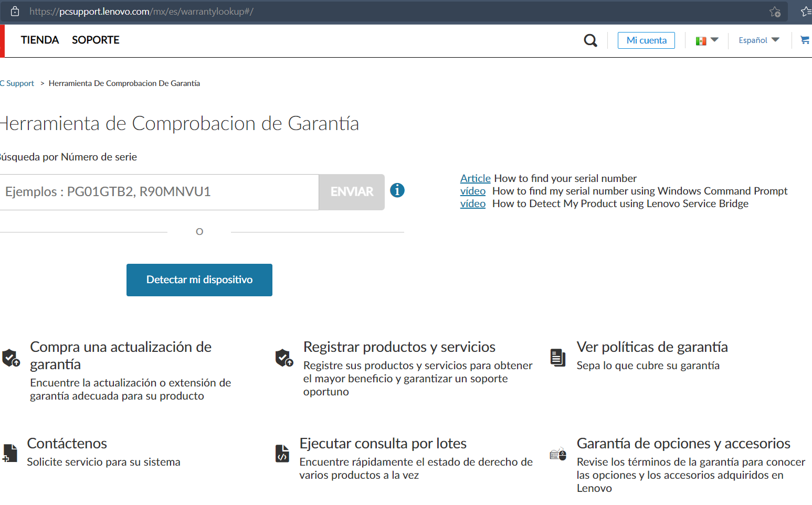Open Ver políticas de garantía
This screenshot has height=505, width=812.
[x=652, y=347]
